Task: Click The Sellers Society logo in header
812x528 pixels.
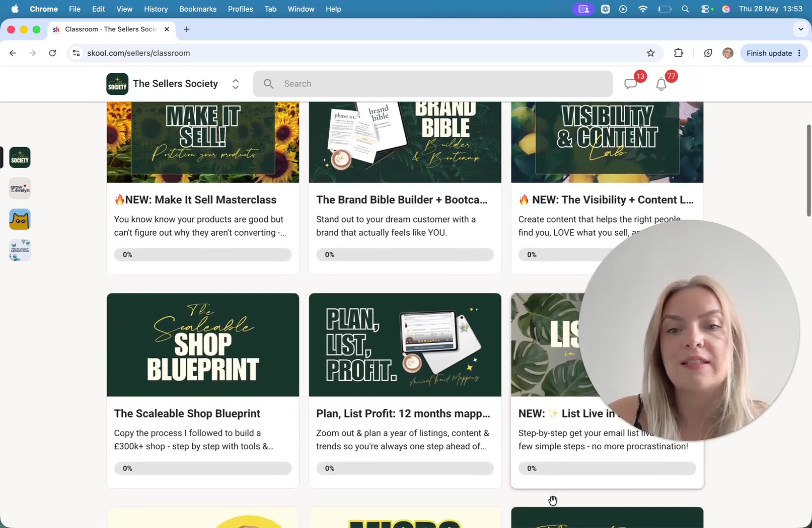Action: pyautogui.click(x=117, y=84)
